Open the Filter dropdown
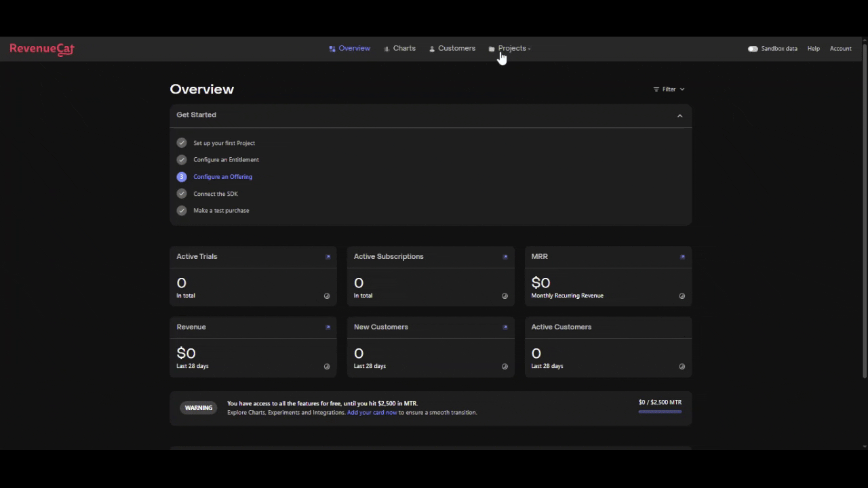 coord(669,89)
